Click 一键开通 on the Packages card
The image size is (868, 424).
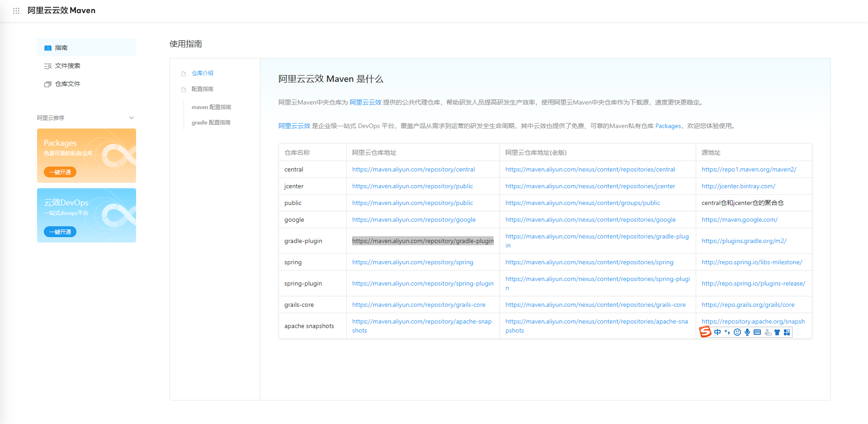tap(60, 172)
